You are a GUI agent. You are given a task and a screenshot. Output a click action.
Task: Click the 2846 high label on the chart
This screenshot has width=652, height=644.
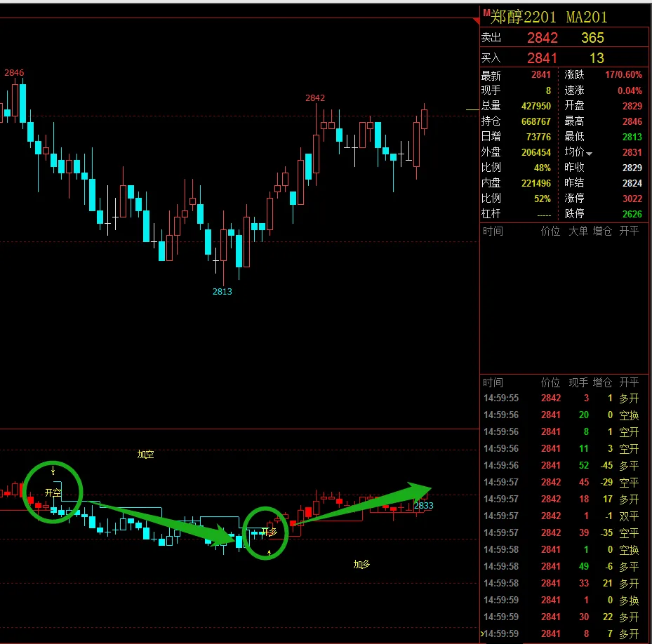[x=14, y=73]
